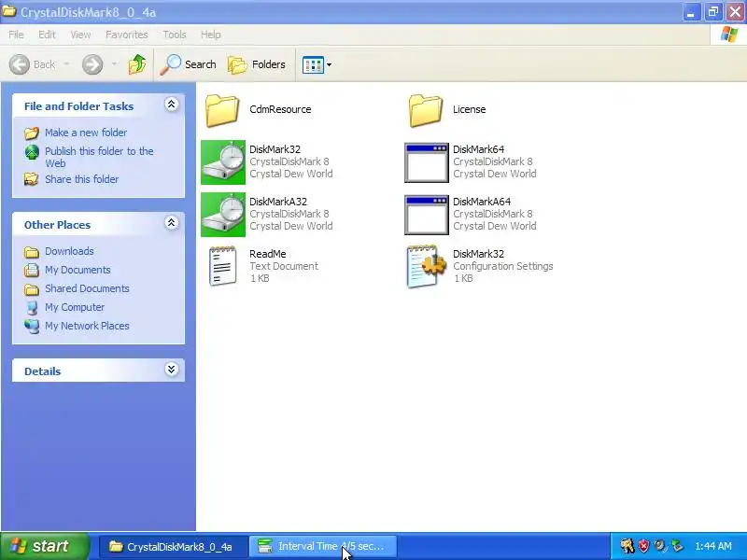
Task: Click the system clock showing 1:44 AM
Action: click(713, 546)
